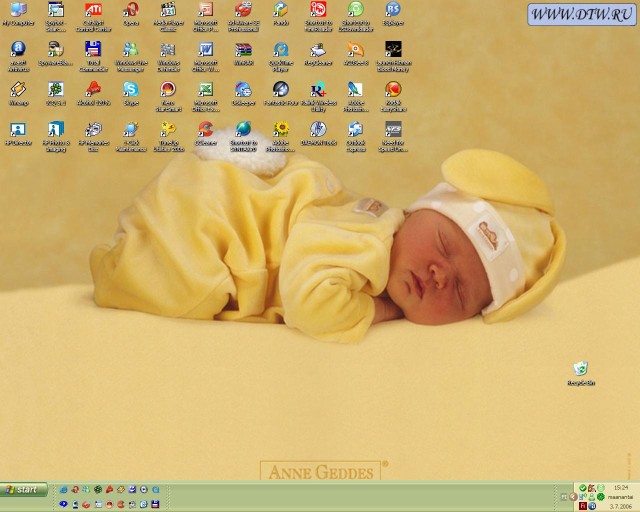Select the Ralink Wireless Utility desktop shortcut
Viewport: 640px width, 512px height.
coord(318,96)
